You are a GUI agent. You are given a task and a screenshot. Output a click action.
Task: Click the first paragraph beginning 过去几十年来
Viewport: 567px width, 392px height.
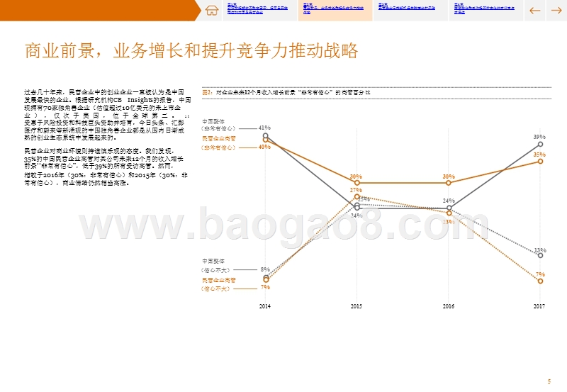pos(108,115)
